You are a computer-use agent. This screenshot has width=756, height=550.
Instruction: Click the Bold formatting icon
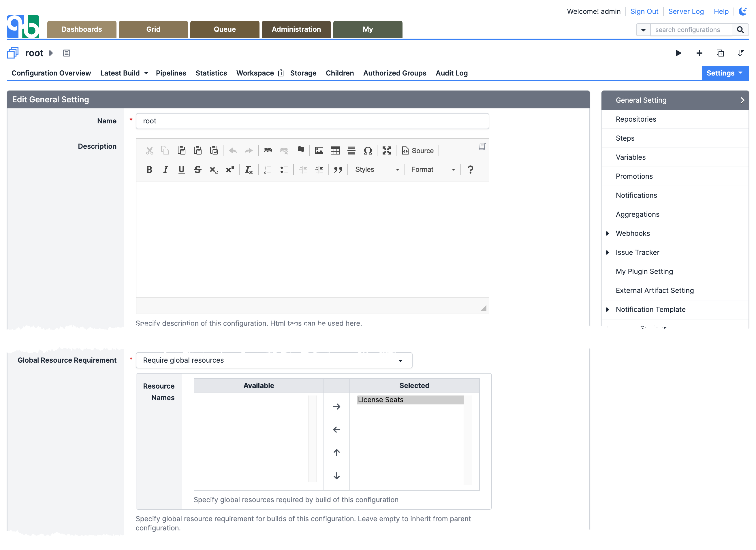coord(149,170)
